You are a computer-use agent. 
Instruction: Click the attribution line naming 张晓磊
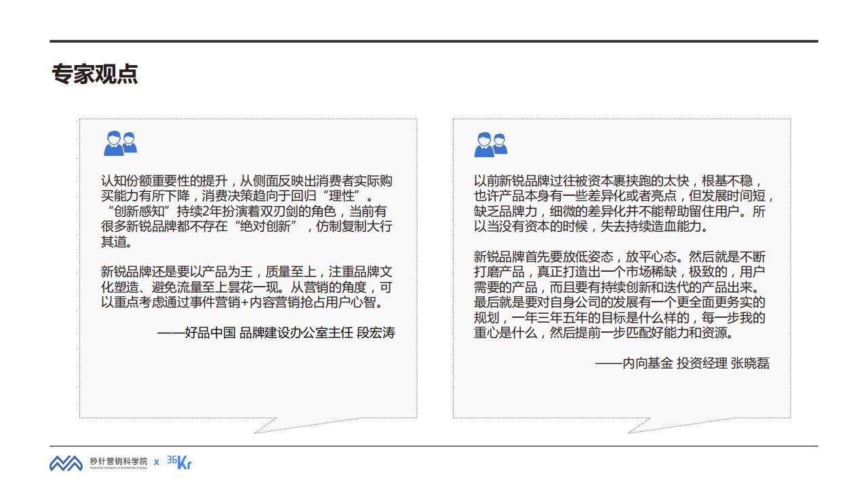coord(682,363)
